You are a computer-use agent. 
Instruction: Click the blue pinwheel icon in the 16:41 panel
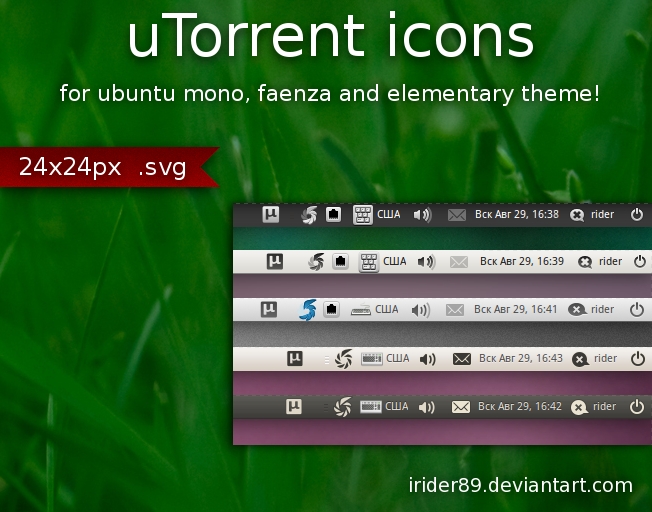pyautogui.click(x=308, y=310)
